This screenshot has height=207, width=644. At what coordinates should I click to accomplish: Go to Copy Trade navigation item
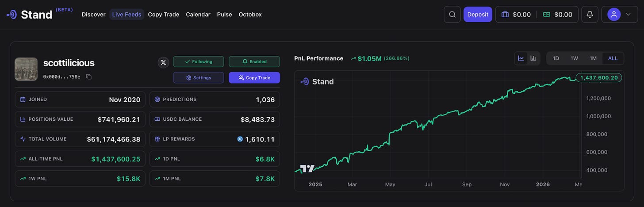[x=164, y=15]
